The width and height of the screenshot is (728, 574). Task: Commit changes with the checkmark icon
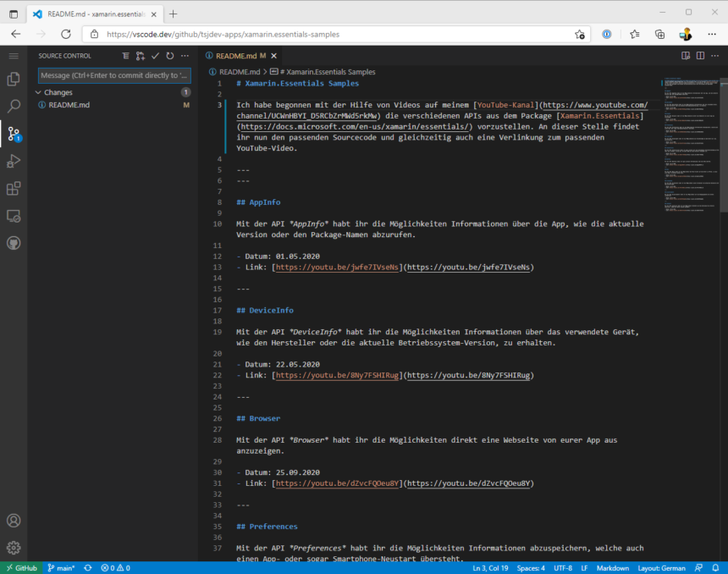pos(155,55)
